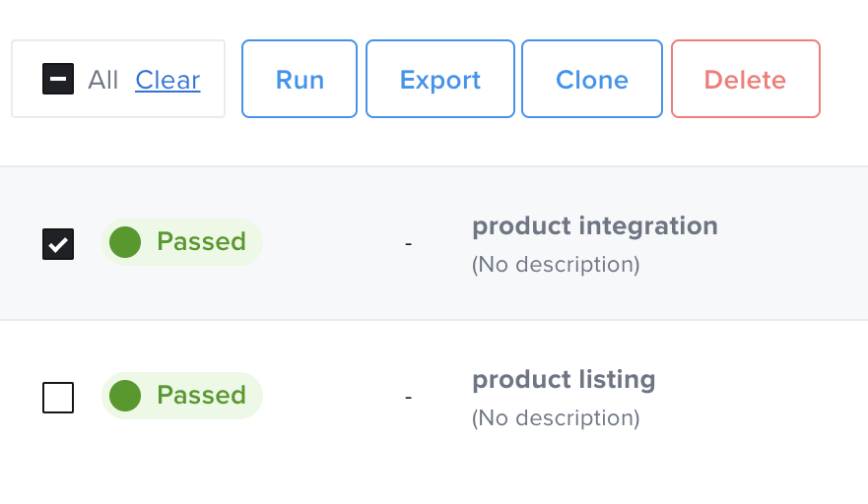Click green status dot for product integration

[125, 242]
